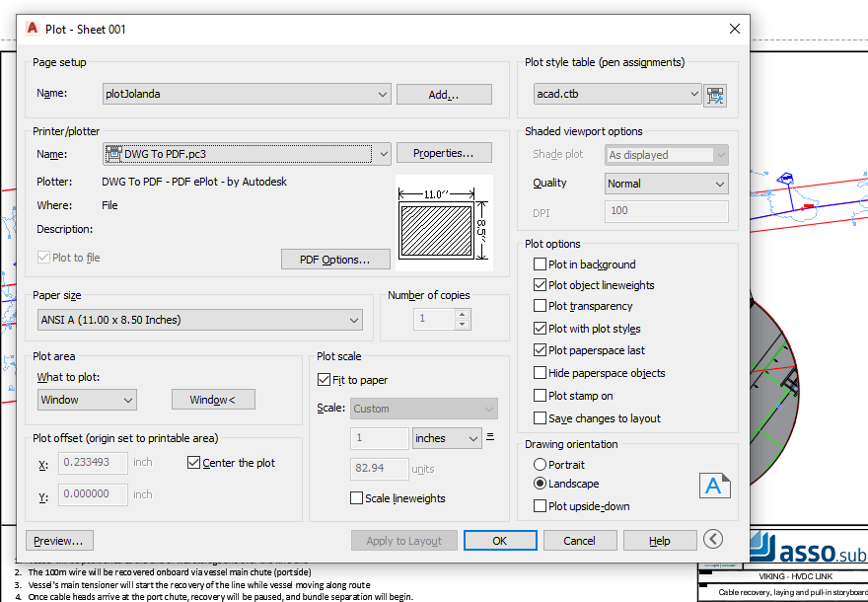Image resolution: width=868 pixels, height=602 pixels.
Task: Click the Preview... button
Action: pos(59,541)
